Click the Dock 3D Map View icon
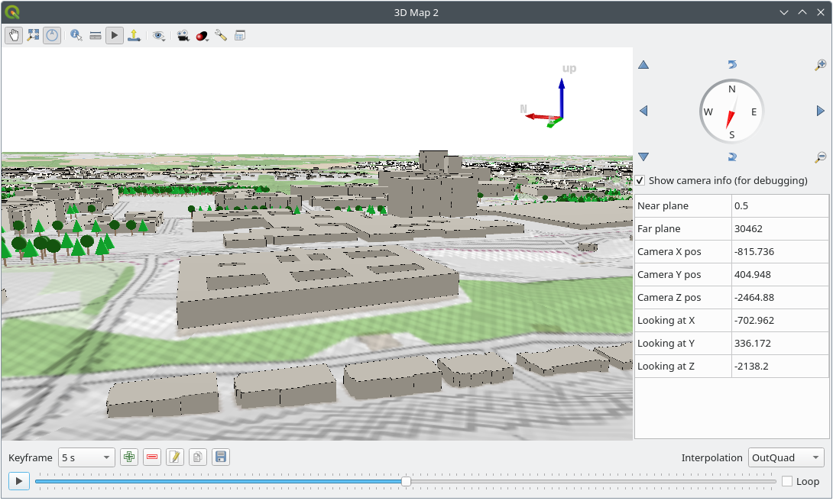833x504 pixels. 239,35
